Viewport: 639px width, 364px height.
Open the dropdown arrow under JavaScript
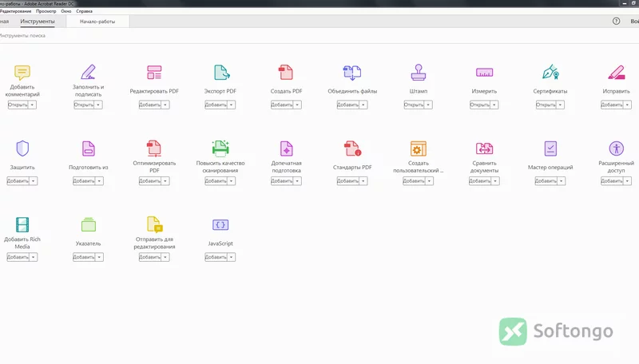click(x=231, y=257)
